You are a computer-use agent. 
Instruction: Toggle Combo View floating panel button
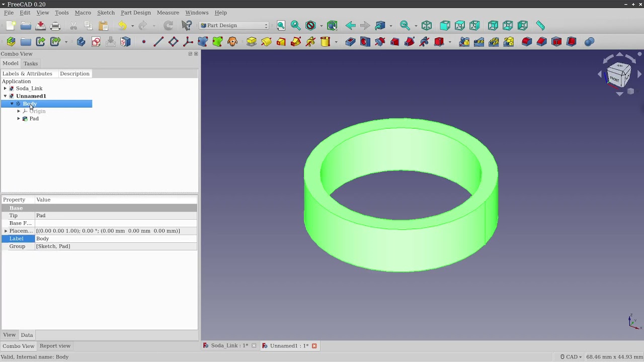[190, 54]
